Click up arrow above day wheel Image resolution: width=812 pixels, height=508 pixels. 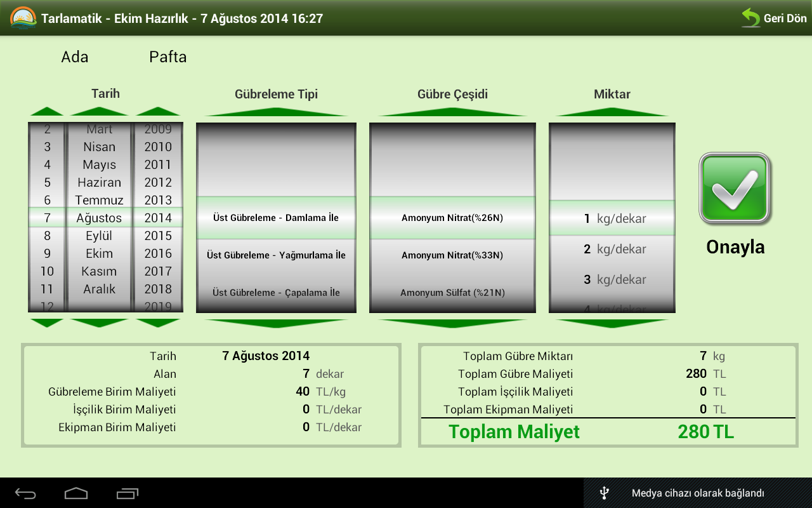pos(46,111)
